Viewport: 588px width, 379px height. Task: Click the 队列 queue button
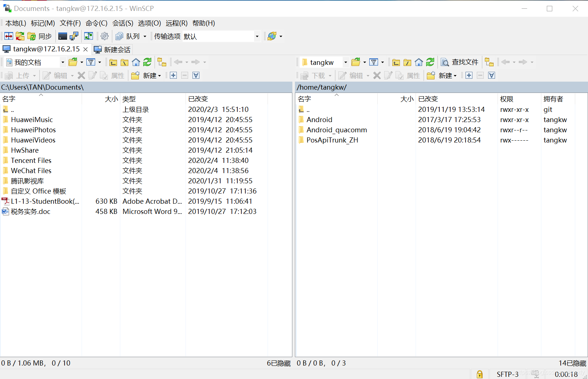(x=128, y=36)
